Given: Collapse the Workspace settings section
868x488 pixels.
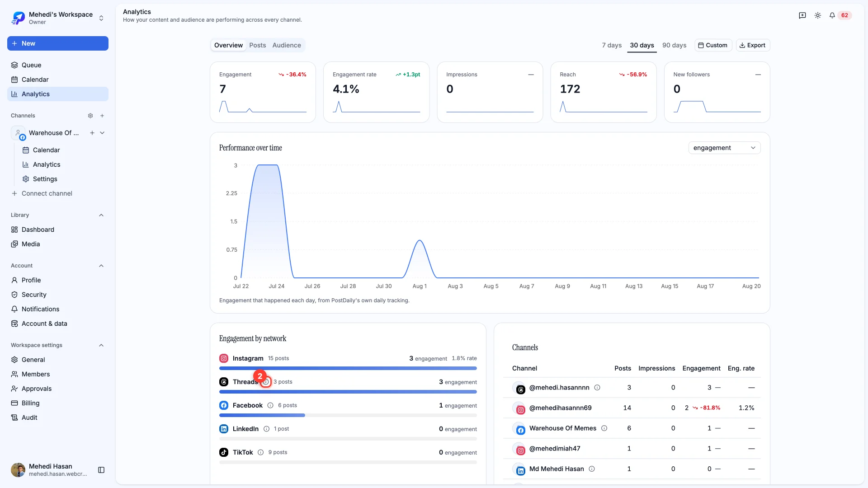Looking at the screenshot, I should pyautogui.click(x=101, y=345).
